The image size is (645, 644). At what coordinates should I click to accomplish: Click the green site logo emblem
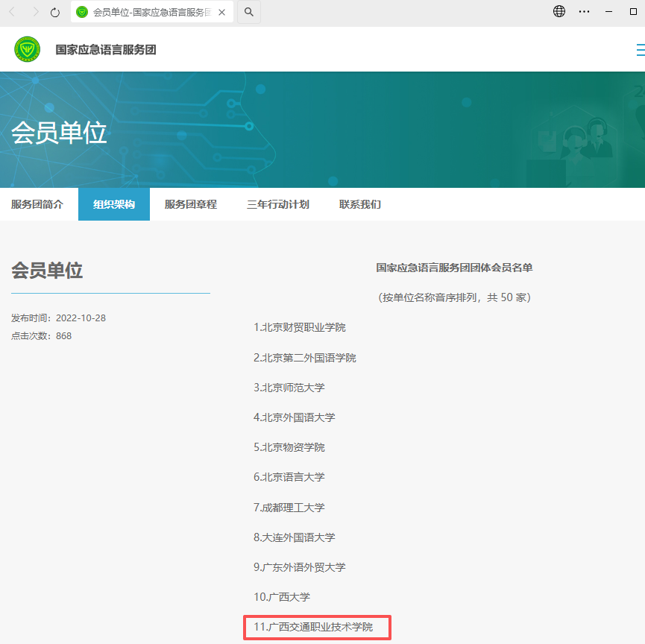click(x=28, y=49)
